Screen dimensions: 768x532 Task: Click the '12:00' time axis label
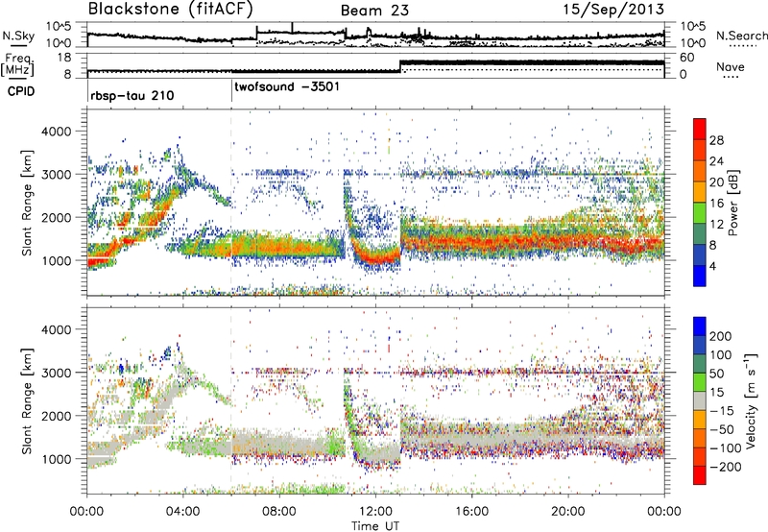coord(375,512)
